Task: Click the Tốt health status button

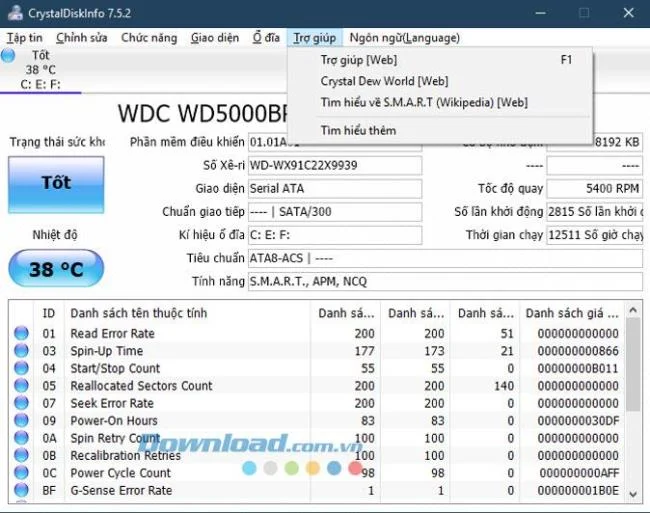Action: [x=56, y=185]
